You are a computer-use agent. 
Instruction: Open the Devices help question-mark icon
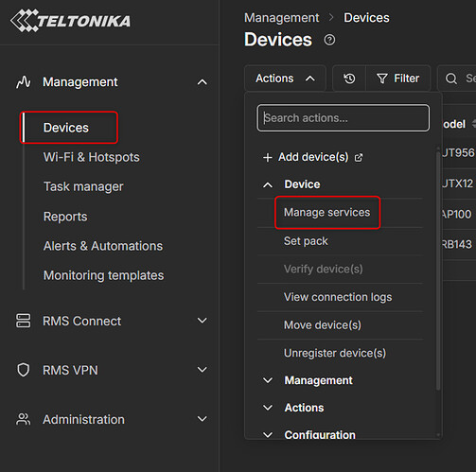[x=329, y=40]
